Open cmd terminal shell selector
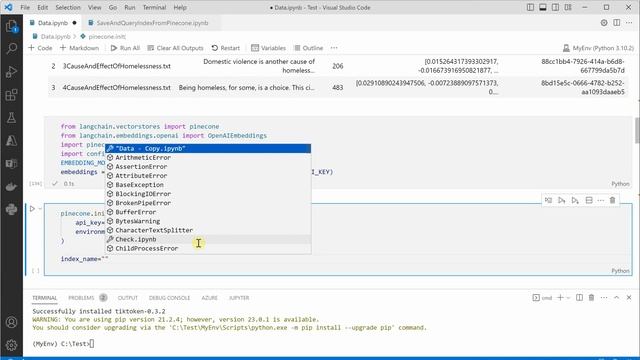640x360 pixels. pyautogui.click(x=542, y=298)
